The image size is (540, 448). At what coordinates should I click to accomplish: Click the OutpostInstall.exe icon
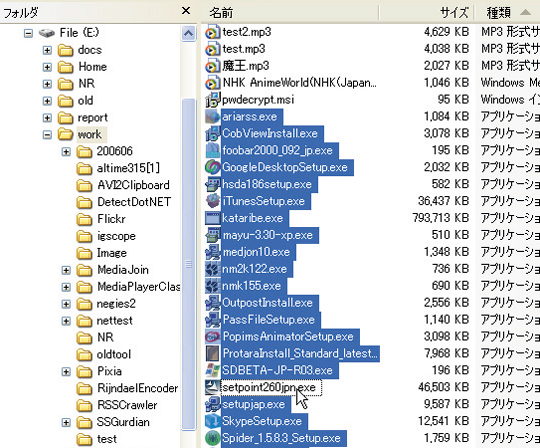point(212,303)
